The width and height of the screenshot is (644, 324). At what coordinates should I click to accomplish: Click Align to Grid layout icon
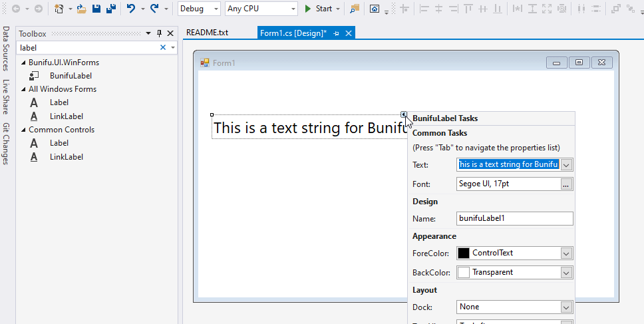coord(404,9)
